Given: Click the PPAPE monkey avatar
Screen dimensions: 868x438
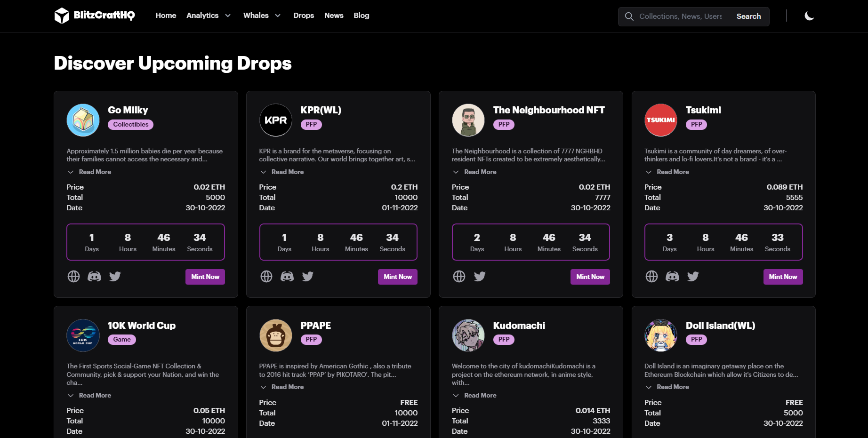Looking at the screenshot, I should click(x=276, y=335).
